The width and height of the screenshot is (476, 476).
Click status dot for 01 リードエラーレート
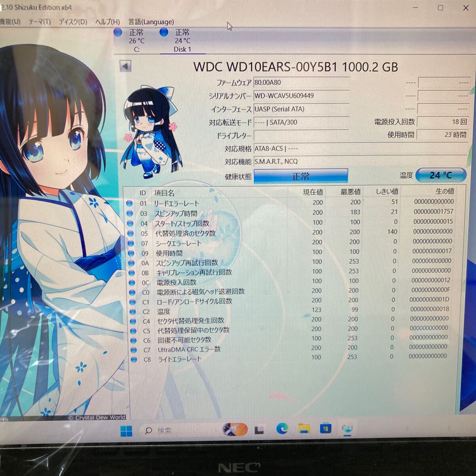click(129, 203)
